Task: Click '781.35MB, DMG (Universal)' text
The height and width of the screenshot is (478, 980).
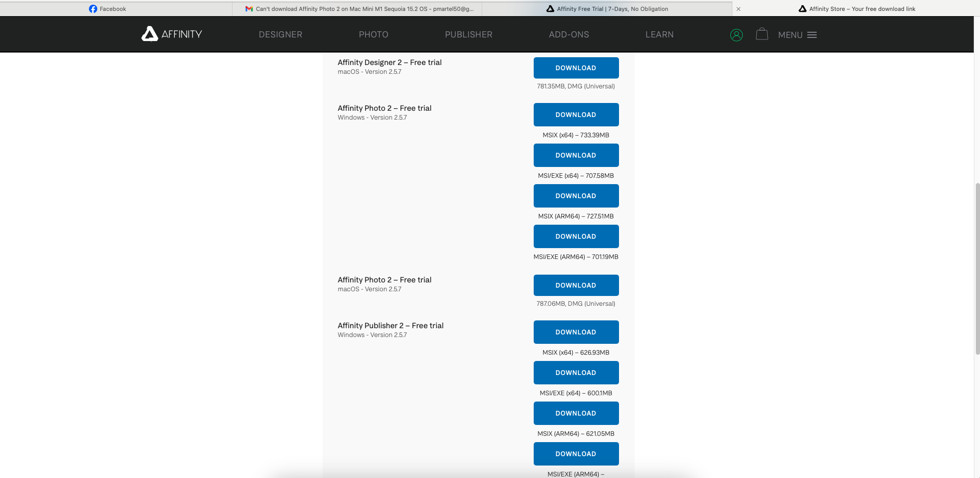Action: pos(576,86)
